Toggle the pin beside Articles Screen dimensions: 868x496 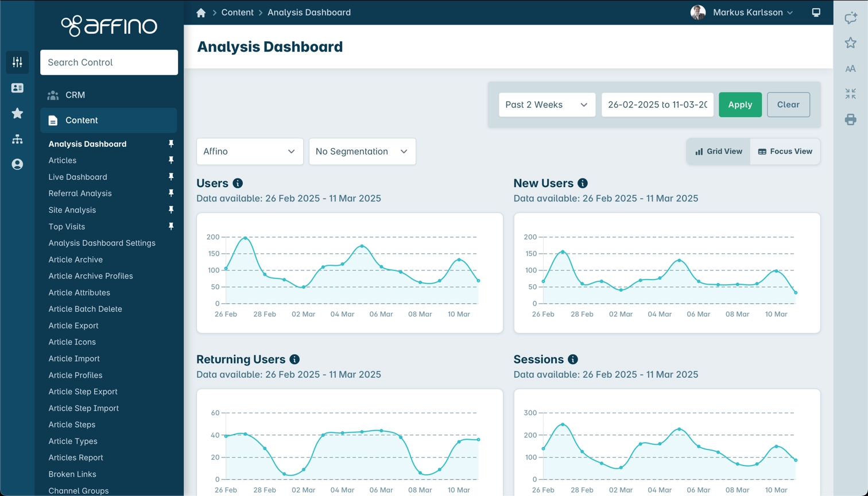coord(170,160)
